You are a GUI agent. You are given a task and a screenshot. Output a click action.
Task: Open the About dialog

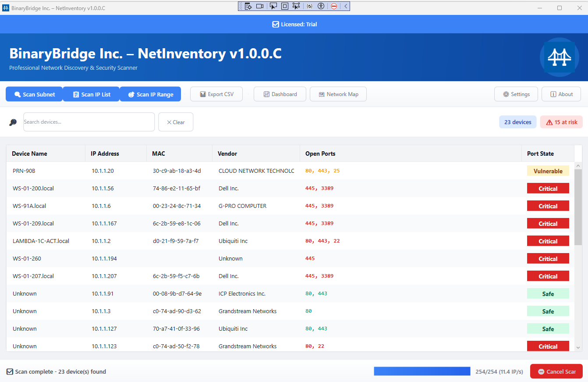click(561, 94)
